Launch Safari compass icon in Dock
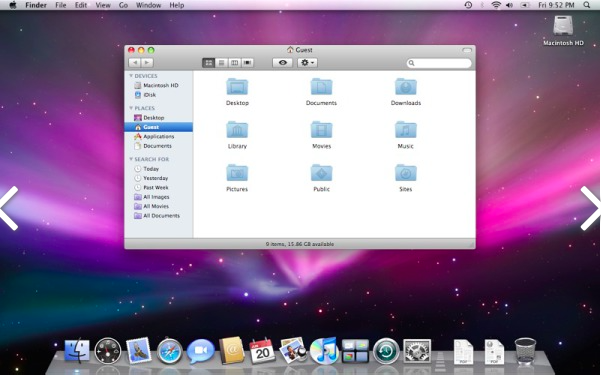Image resolution: width=601 pixels, height=377 pixels. [x=169, y=351]
